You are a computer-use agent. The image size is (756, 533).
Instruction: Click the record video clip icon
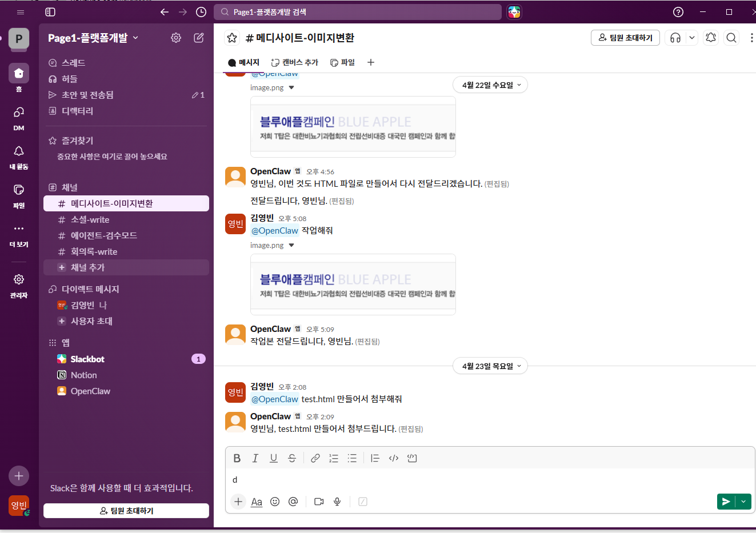coord(319,502)
